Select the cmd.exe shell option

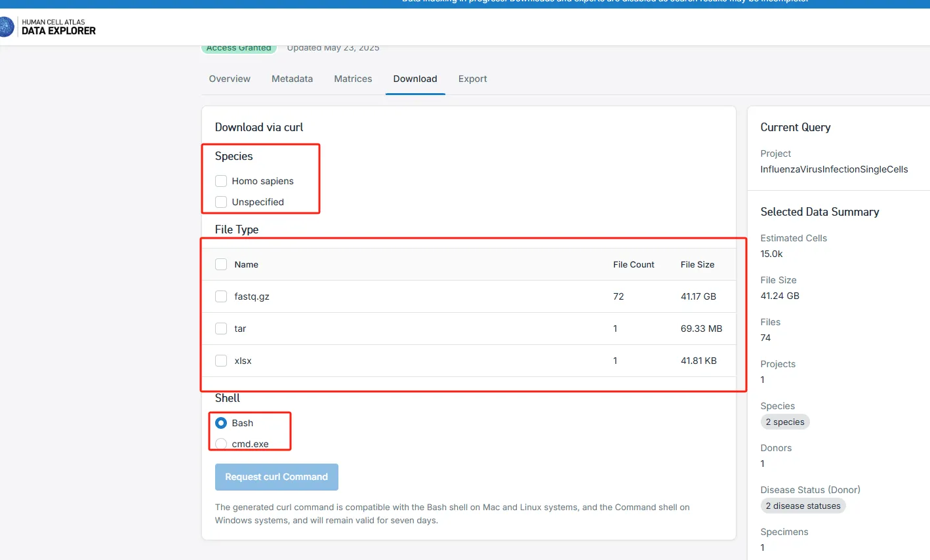(x=221, y=444)
